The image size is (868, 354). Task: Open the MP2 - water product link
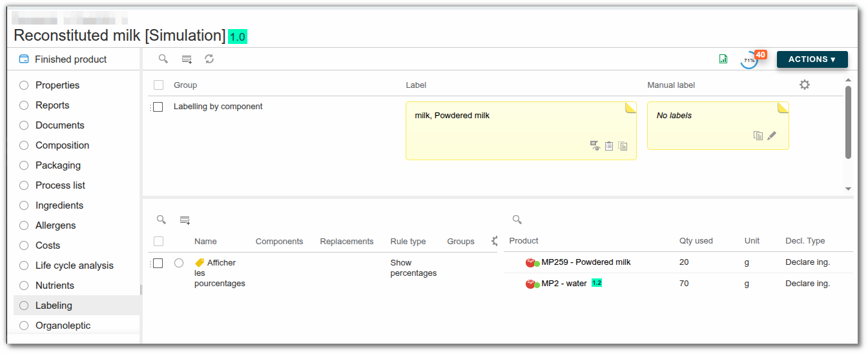click(x=564, y=283)
